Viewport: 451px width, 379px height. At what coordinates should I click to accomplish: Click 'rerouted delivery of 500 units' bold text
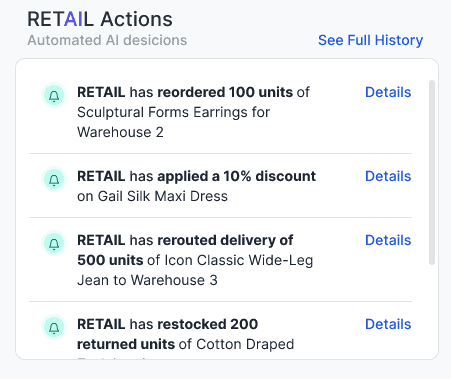[185, 250]
